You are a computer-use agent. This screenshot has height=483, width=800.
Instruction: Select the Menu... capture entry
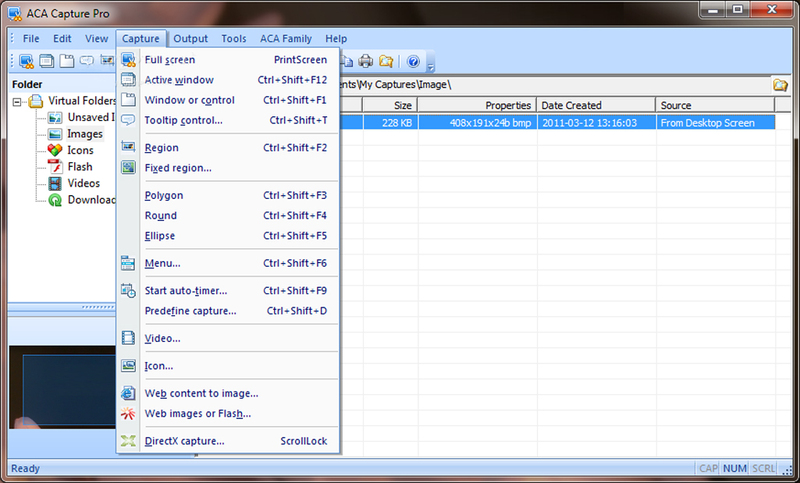[x=228, y=263]
